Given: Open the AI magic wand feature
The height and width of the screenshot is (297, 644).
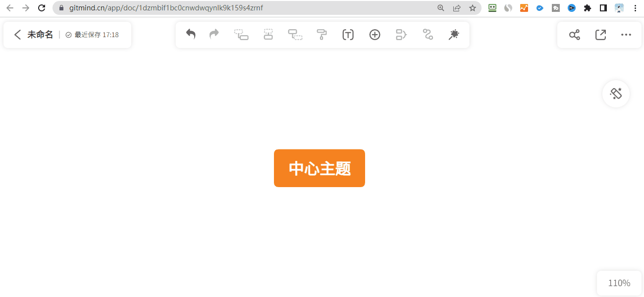Looking at the screenshot, I should click(x=454, y=35).
